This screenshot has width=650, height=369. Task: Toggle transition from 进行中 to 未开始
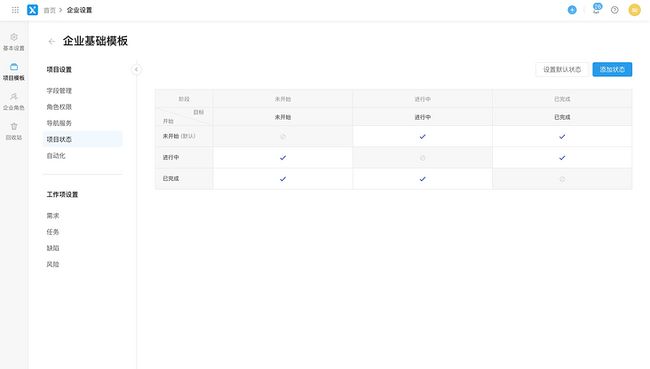tap(283, 158)
